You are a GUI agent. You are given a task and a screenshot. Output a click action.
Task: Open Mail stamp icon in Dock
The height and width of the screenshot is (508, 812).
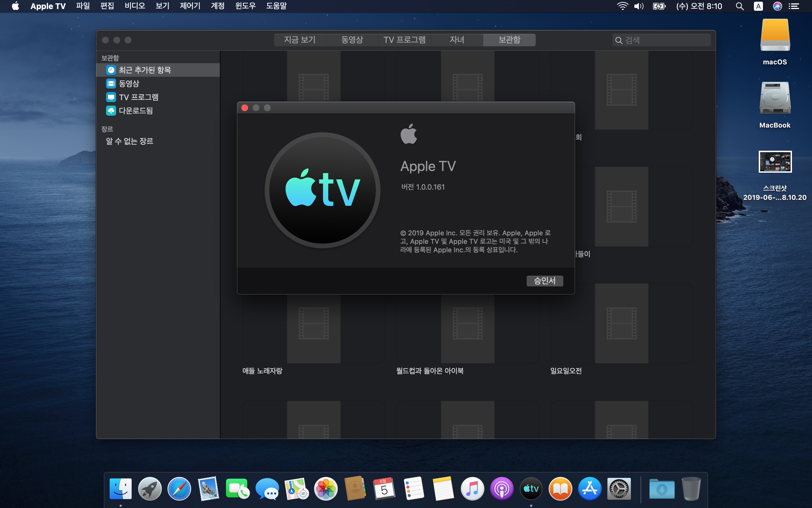[x=208, y=489]
